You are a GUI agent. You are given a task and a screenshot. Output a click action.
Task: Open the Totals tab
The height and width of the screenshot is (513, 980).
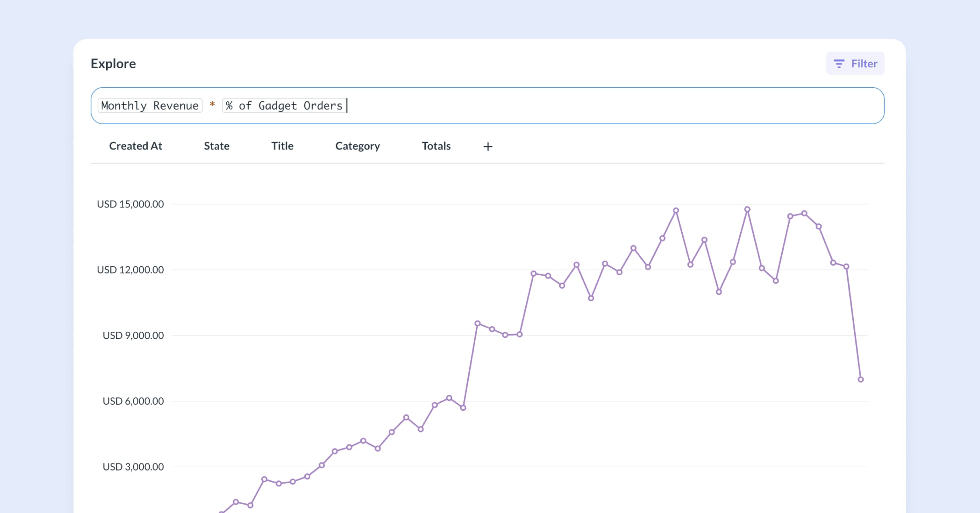point(436,146)
